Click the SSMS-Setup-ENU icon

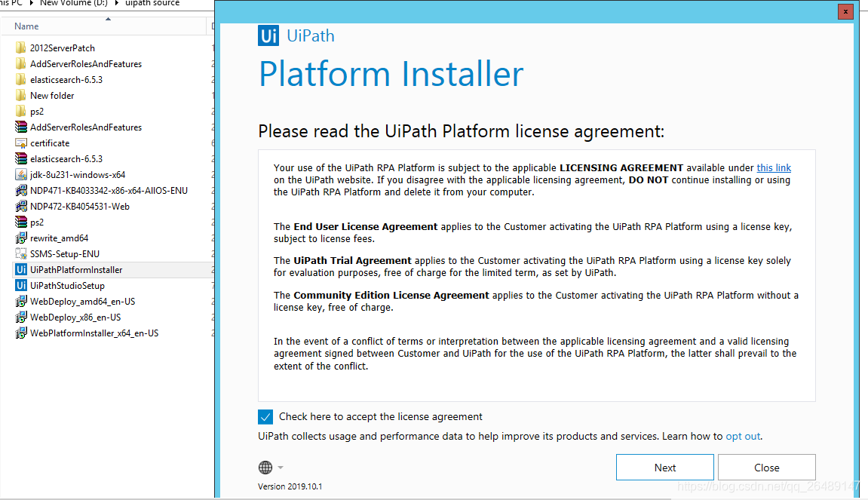coord(21,253)
